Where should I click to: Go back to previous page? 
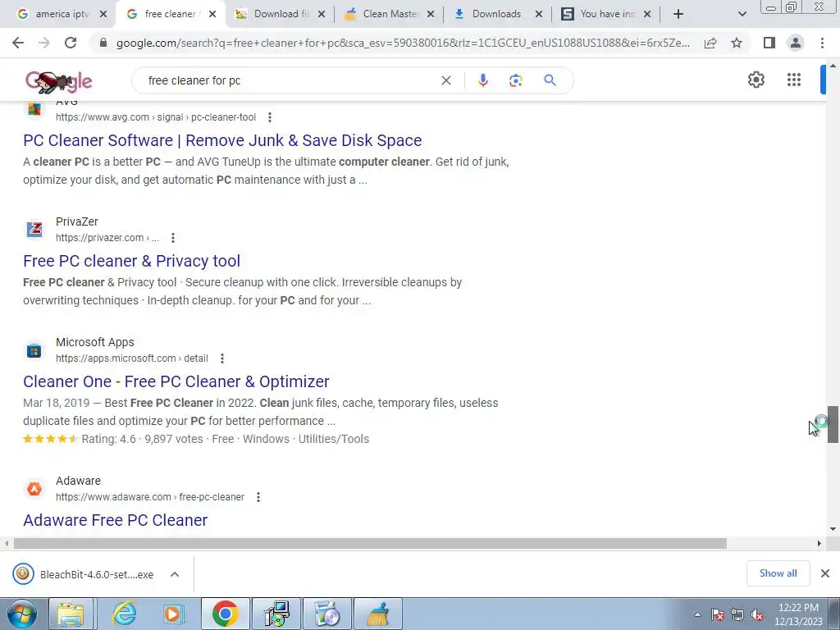(x=18, y=43)
